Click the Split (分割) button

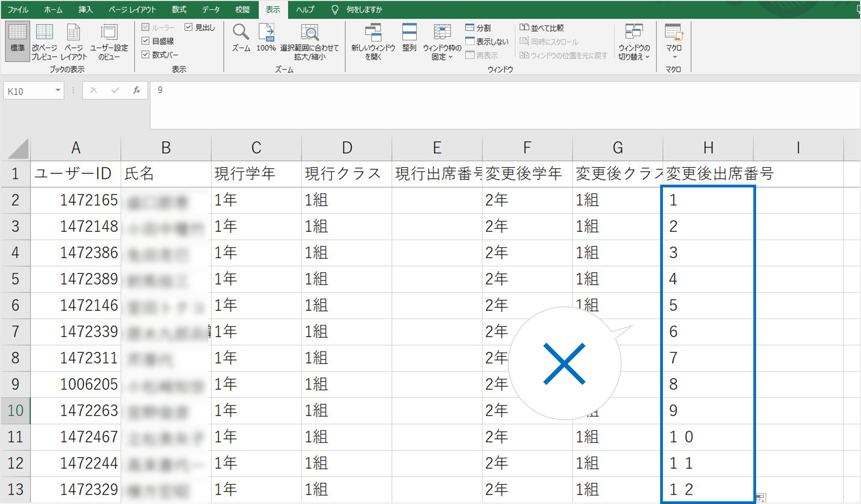[x=478, y=28]
